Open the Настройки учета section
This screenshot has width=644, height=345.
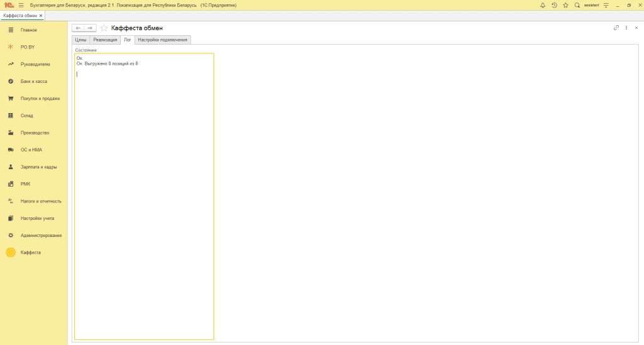pyautogui.click(x=37, y=218)
